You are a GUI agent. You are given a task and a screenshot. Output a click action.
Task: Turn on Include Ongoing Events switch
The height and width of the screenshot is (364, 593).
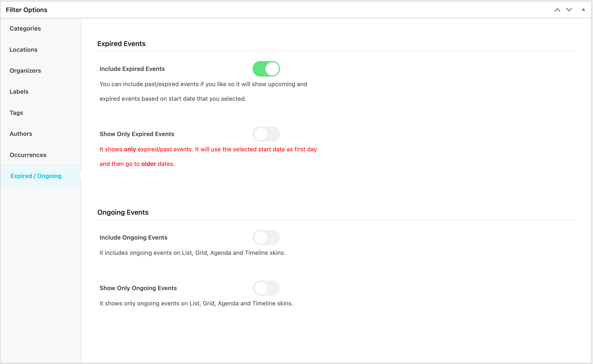[266, 238]
